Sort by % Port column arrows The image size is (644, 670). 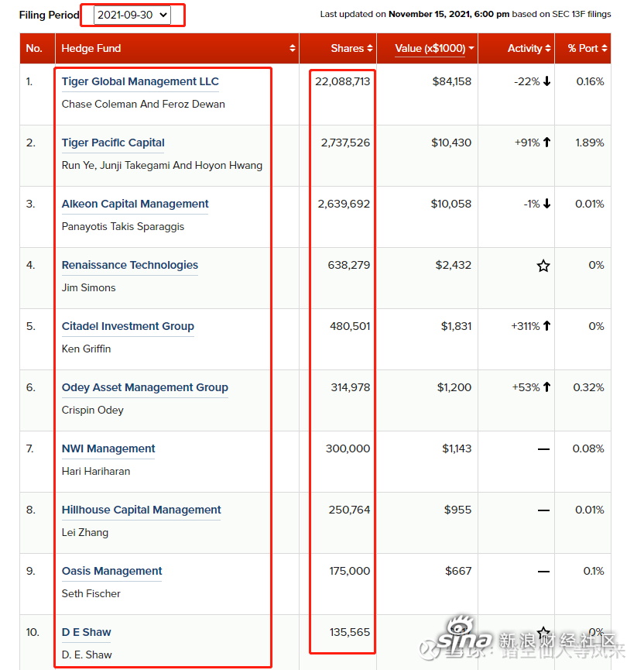605,48
